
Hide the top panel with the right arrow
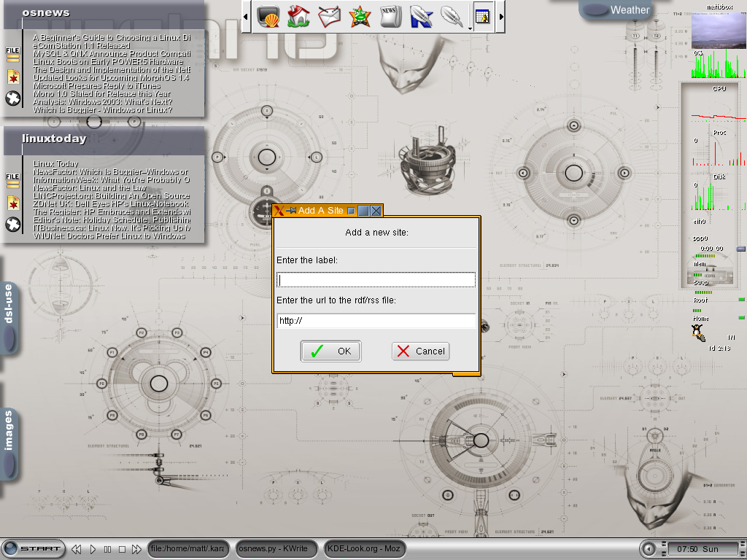(x=500, y=16)
